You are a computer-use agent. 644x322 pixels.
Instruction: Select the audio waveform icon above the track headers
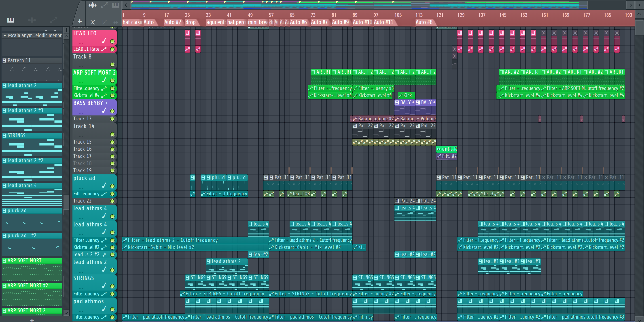[92, 5]
